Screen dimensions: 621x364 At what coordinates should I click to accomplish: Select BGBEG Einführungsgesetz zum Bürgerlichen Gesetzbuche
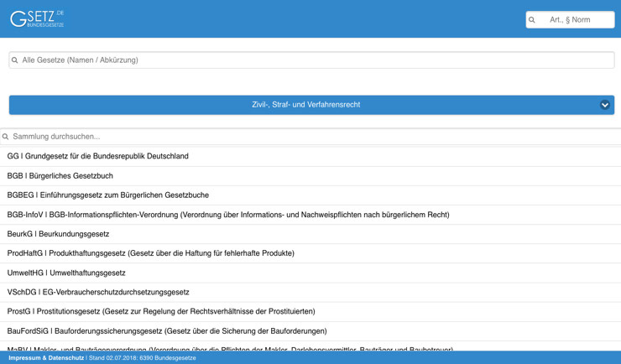click(108, 195)
